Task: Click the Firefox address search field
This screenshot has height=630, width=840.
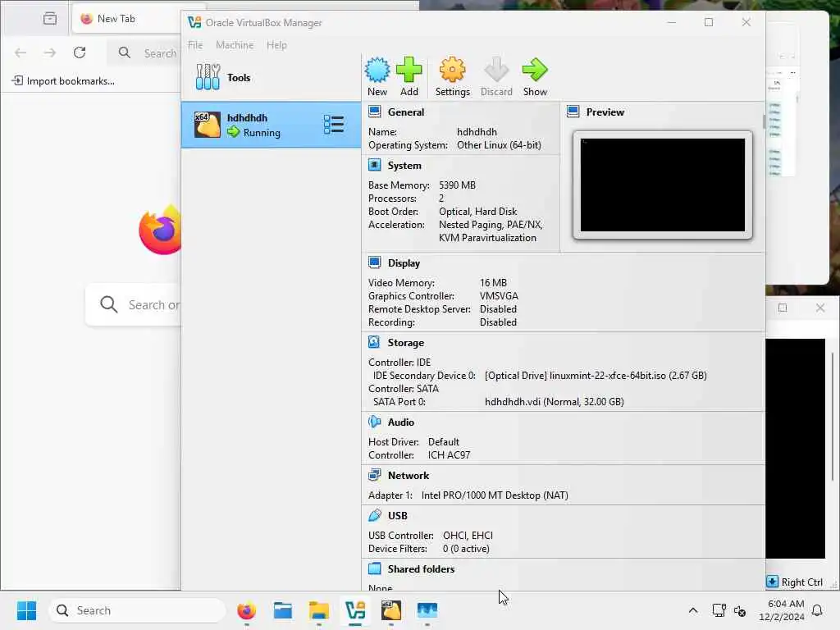Action: pyautogui.click(x=144, y=52)
